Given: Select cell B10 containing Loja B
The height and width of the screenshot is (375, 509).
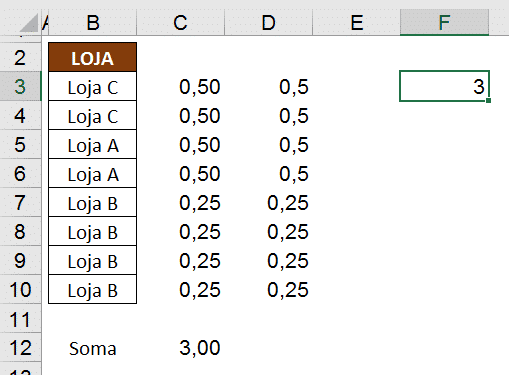Looking at the screenshot, I should pyautogui.click(x=92, y=289).
